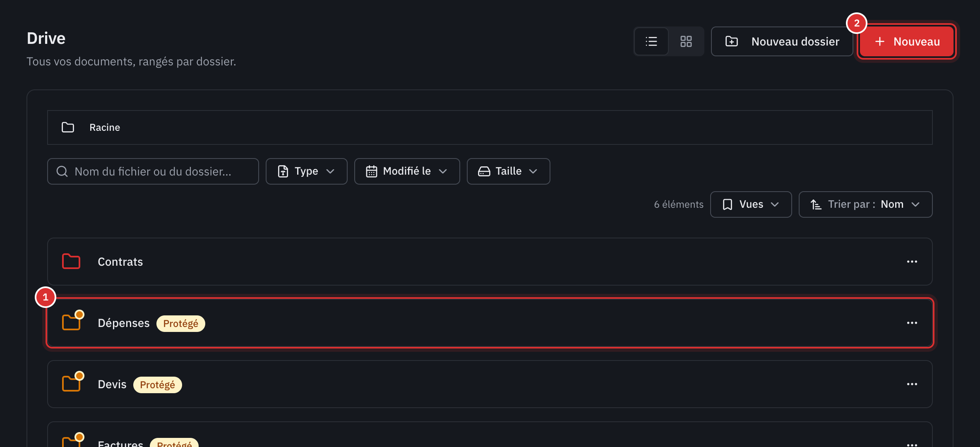Screen dimensions: 980x447
Task: Open more options for Contrats
Action: coord(912,262)
